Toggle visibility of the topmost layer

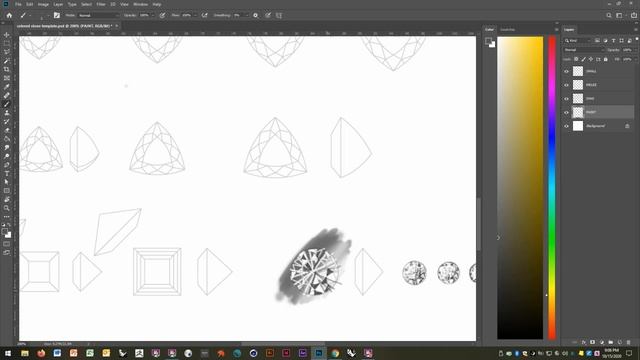click(566, 71)
